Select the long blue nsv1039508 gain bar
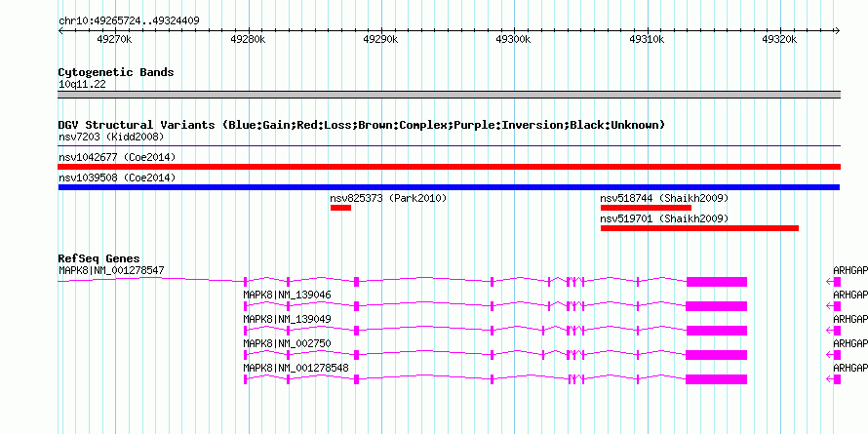This screenshot has height=434, width=868. click(x=449, y=187)
